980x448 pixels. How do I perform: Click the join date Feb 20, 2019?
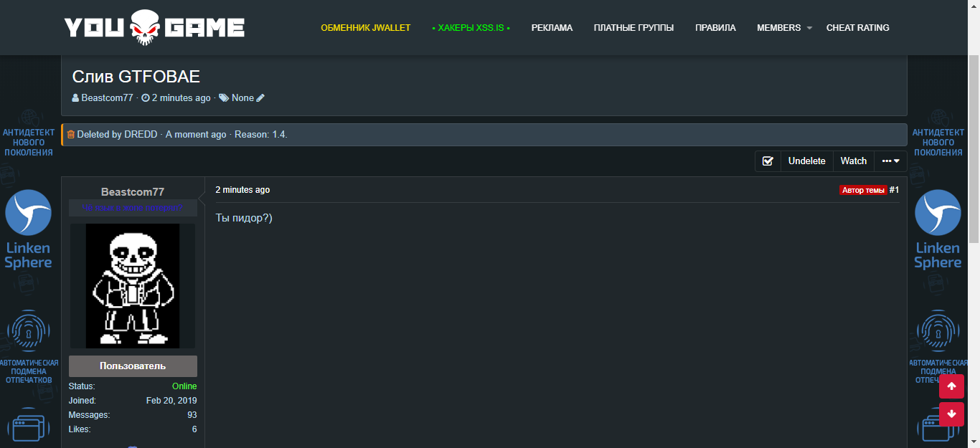(x=171, y=401)
